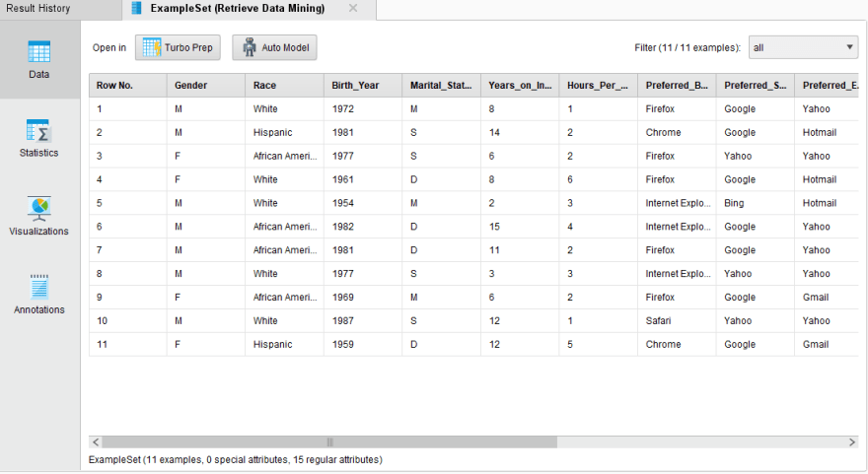
Task: Select the Birth_Year cell 1987
Action: pyautogui.click(x=363, y=321)
